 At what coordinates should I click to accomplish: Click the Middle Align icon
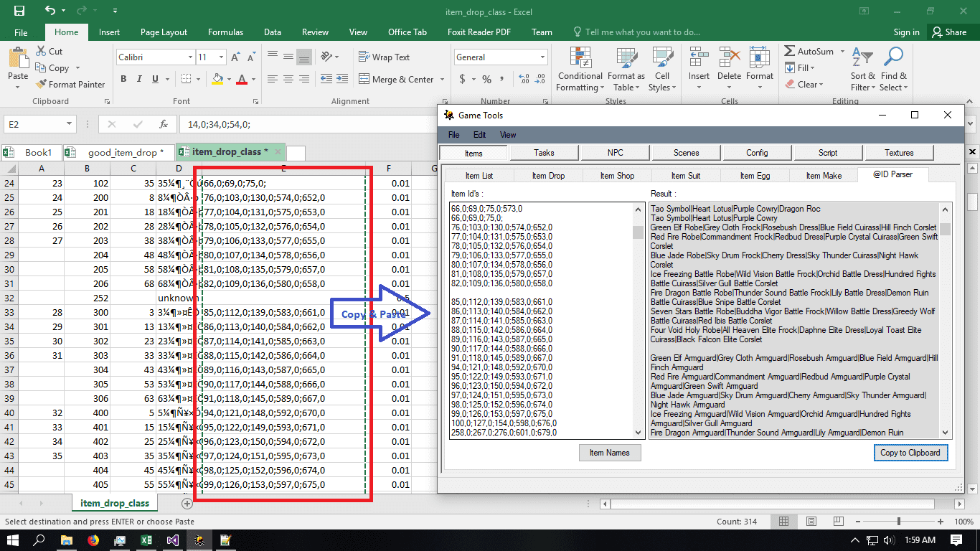(288, 57)
